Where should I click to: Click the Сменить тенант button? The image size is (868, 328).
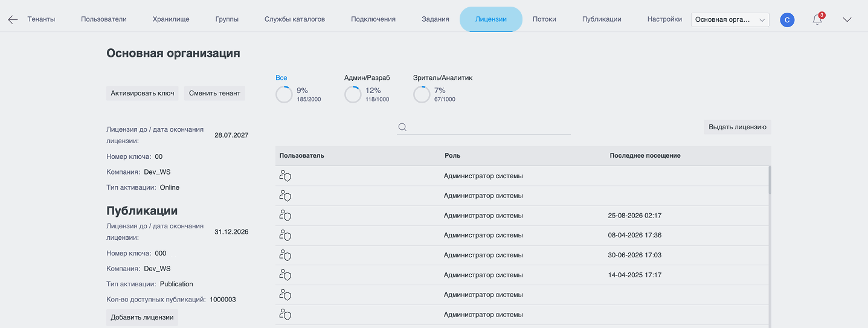214,93
